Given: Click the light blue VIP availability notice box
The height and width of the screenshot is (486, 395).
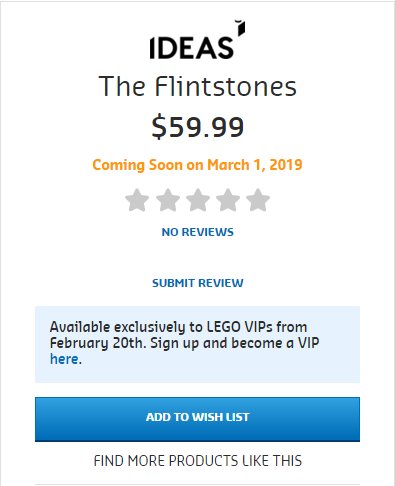Looking at the screenshot, I should (x=197, y=344).
